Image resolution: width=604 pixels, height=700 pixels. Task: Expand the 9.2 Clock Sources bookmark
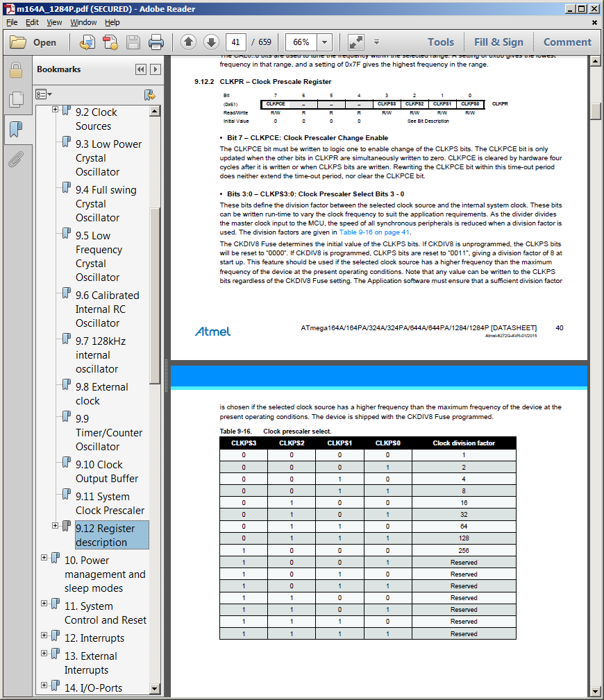point(55,110)
